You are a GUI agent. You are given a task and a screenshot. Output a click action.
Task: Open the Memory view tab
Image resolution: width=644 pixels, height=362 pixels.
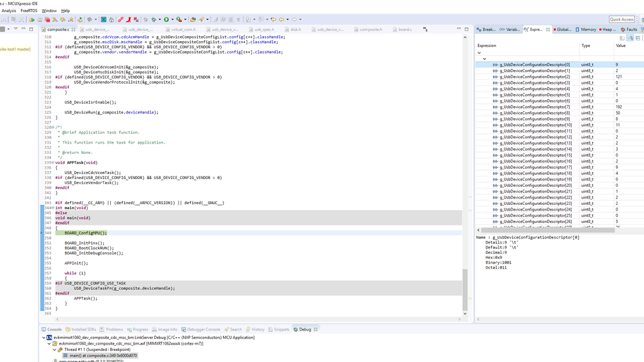point(586,30)
